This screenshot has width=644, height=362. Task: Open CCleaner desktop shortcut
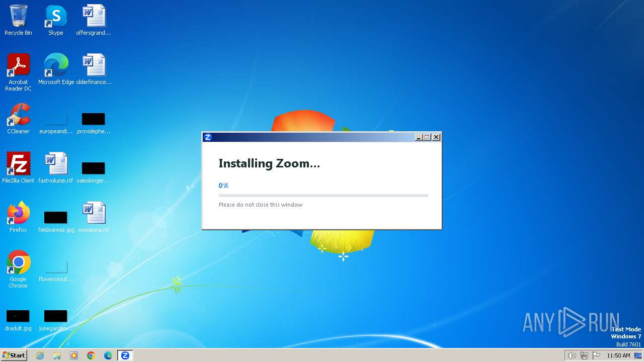click(x=18, y=119)
